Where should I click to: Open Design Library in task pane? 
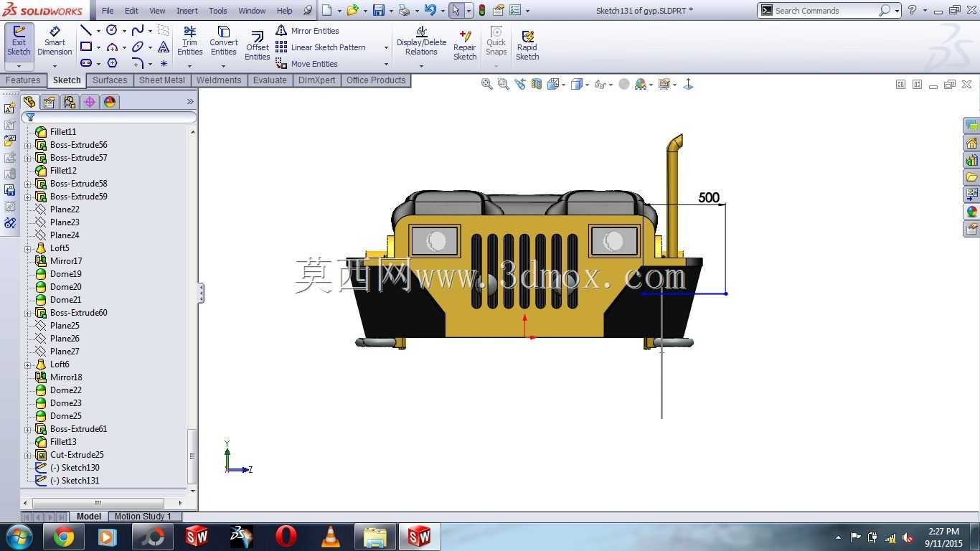point(971,160)
